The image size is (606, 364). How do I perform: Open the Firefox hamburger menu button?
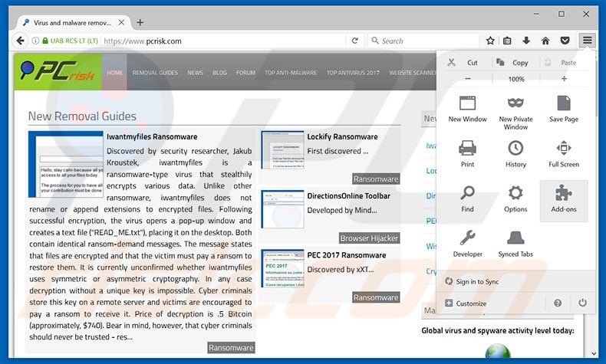coord(587,41)
